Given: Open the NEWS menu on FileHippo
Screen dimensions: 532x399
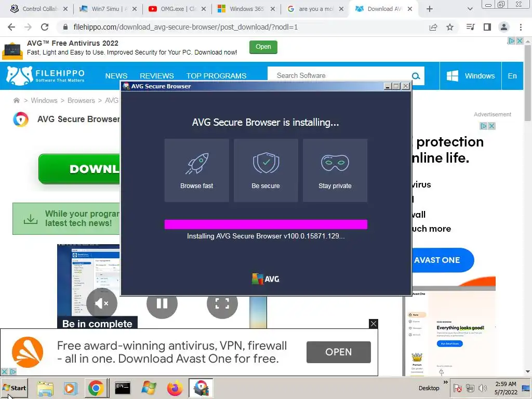Looking at the screenshot, I should click(116, 76).
